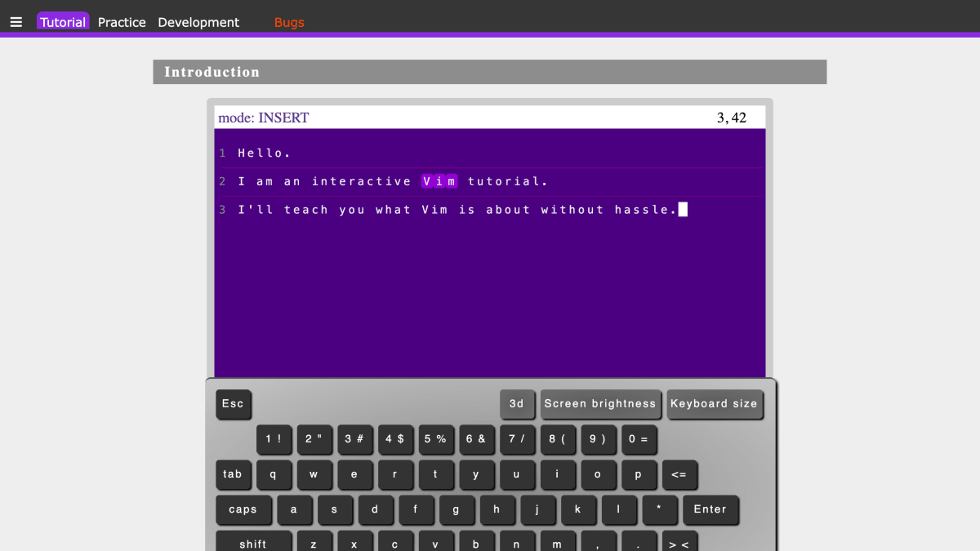This screenshot has height=551, width=980.
Task: Tap the v key
Action: (436, 541)
